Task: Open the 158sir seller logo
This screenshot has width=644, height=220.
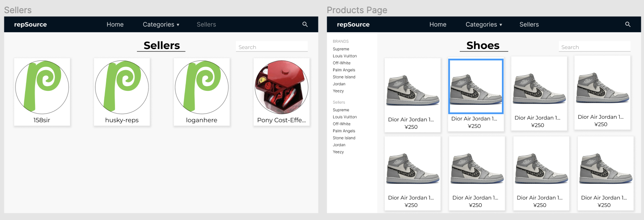Action: [42, 87]
